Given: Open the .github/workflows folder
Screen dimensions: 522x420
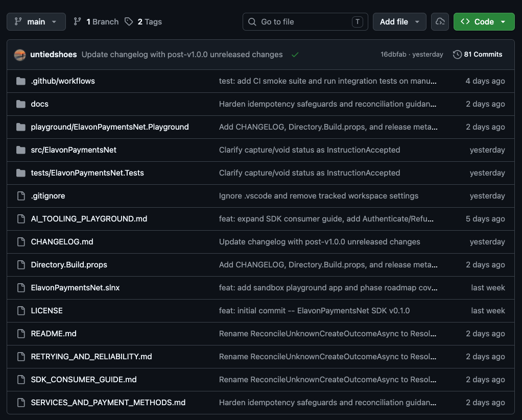Looking at the screenshot, I should pos(63,81).
